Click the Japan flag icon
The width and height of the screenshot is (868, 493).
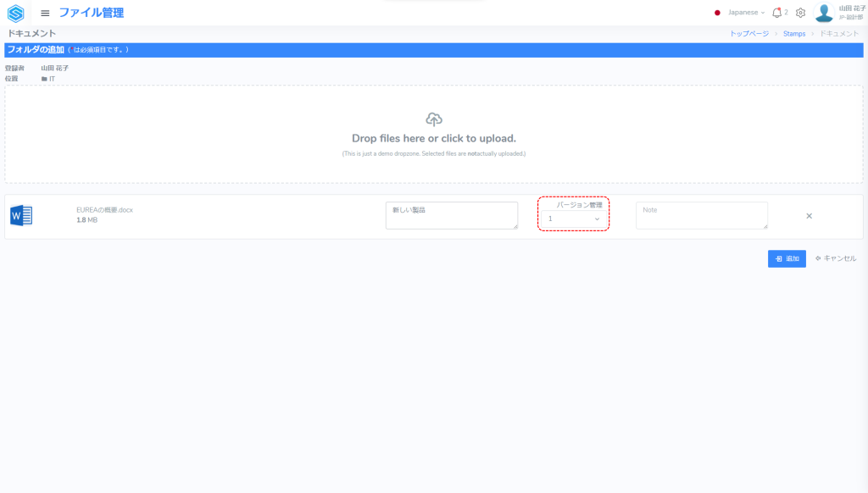[x=717, y=13]
